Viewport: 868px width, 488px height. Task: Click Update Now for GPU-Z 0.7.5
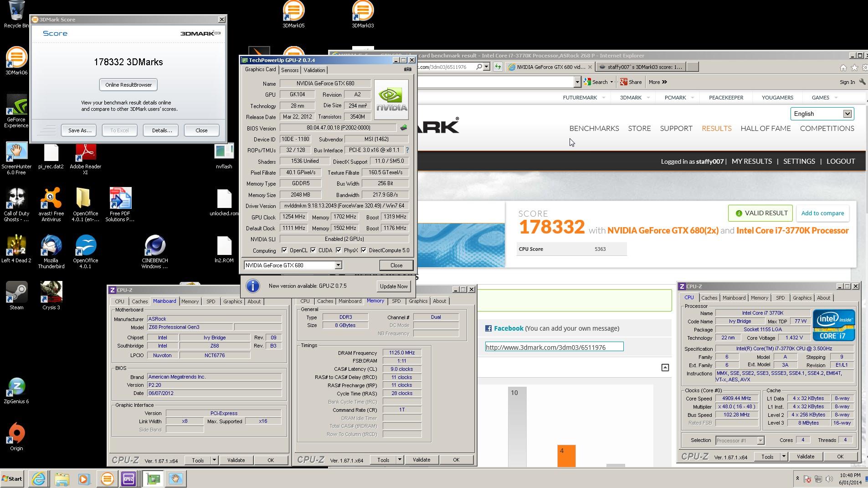coord(394,286)
